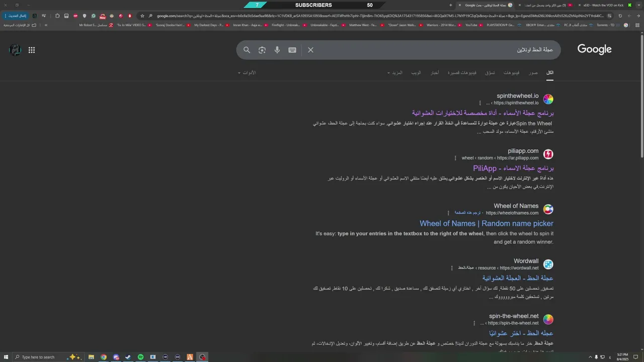Expand the المزيد (More) dropdown
The width and height of the screenshot is (644, 362).
point(395,73)
